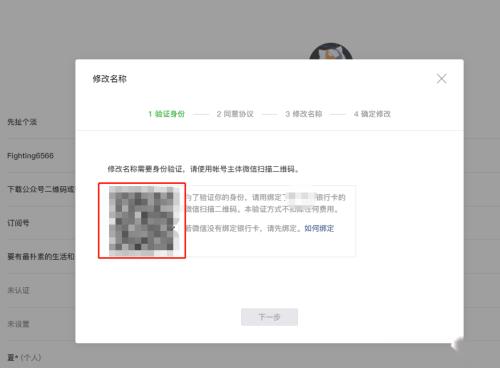Select step 1 验证身份
The height and width of the screenshot is (368, 500).
tap(166, 114)
